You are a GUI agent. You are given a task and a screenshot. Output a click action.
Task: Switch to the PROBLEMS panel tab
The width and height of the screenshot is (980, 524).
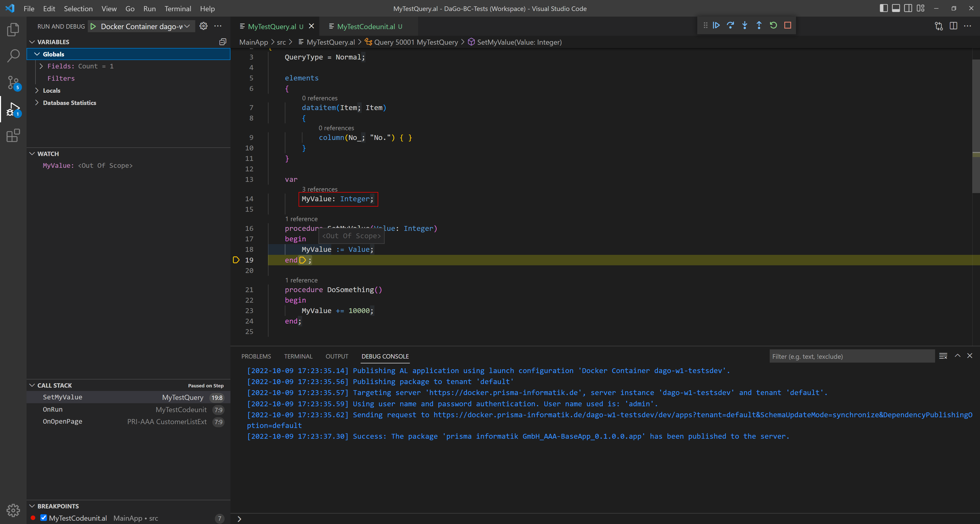pyautogui.click(x=256, y=356)
